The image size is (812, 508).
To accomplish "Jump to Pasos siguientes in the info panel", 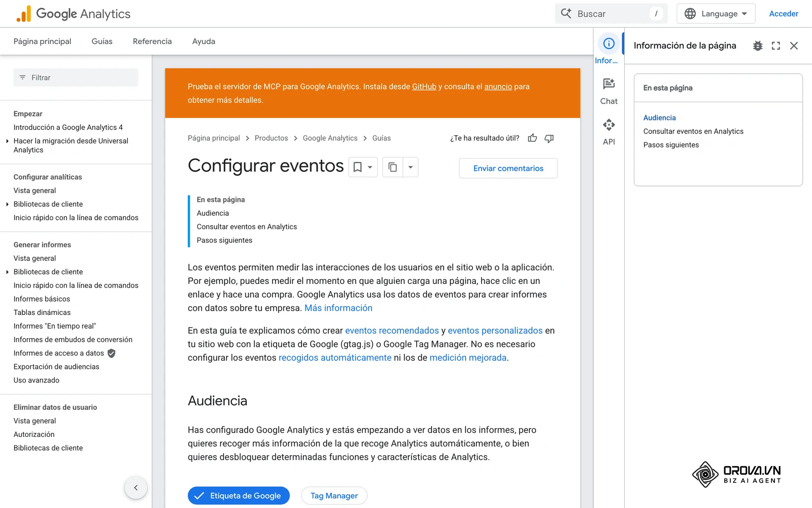I will [671, 145].
